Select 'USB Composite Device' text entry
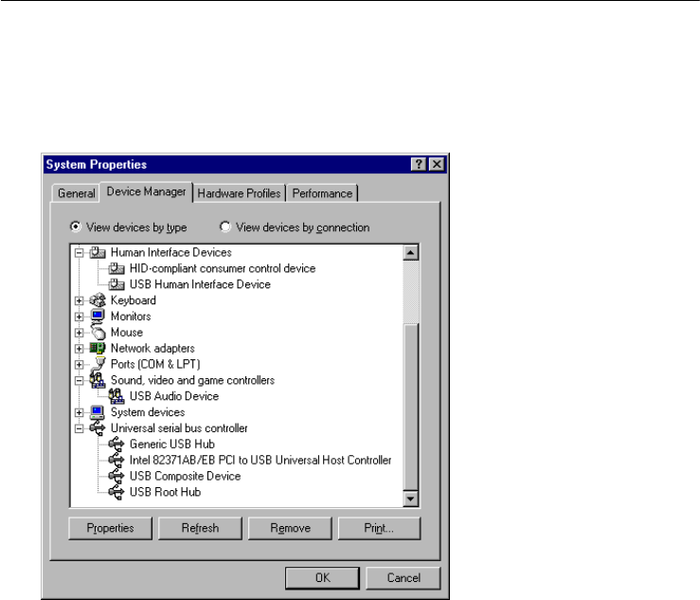The width and height of the screenshot is (700, 600). coord(185,476)
